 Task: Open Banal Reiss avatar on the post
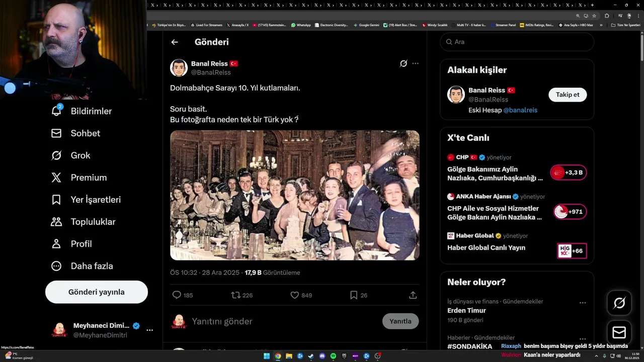pos(179,67)
